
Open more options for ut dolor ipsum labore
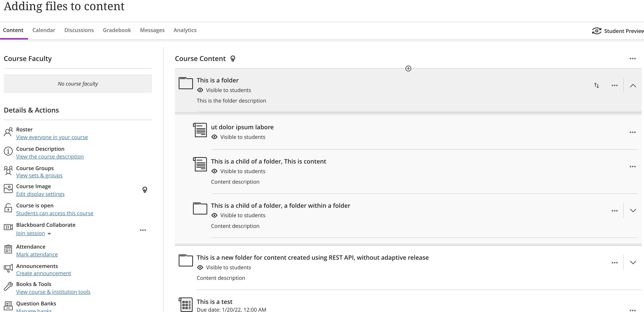click(633, 132)
